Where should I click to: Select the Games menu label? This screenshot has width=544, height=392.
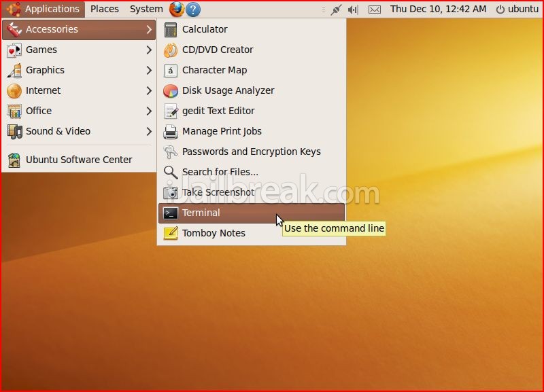(41, 50)
